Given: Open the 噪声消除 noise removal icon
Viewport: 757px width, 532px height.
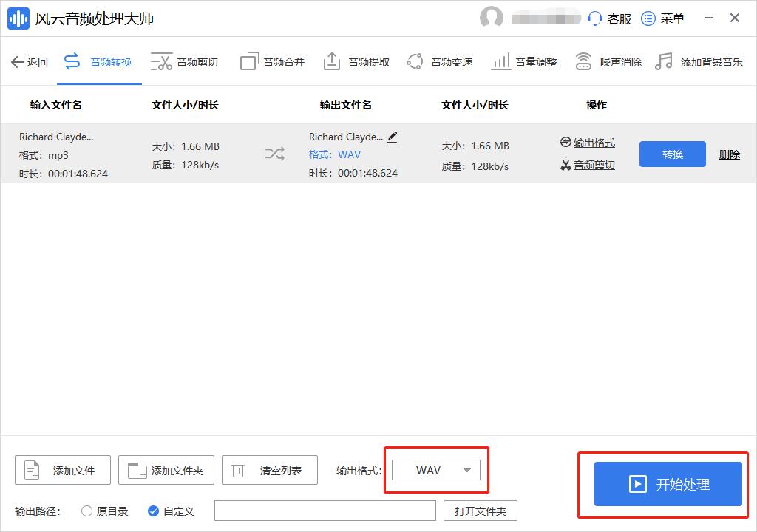Looking at the screenshot, I should pos(583,61).
